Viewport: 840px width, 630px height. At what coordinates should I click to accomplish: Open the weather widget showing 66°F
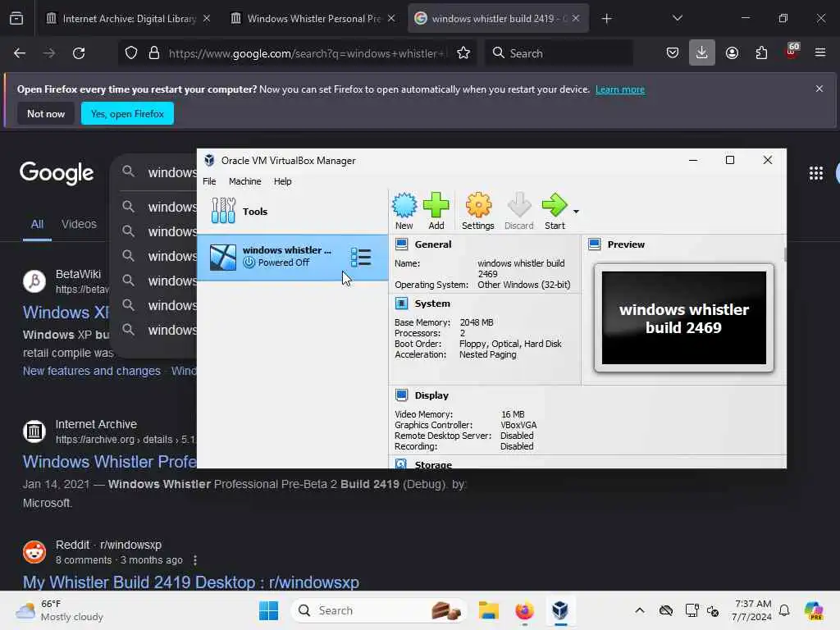[59, 610]
